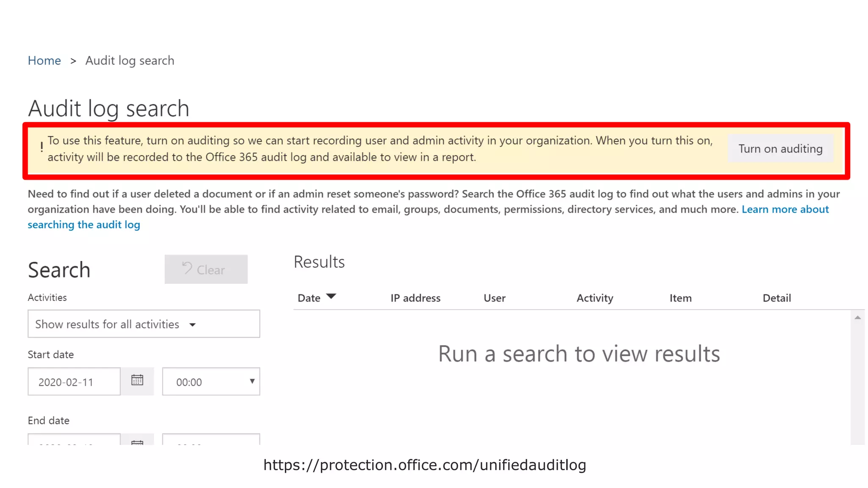Image resolution: width=868 pixels, height=488 pixels.
Task: Click the End date label
Action: click(x=48, y=421)
